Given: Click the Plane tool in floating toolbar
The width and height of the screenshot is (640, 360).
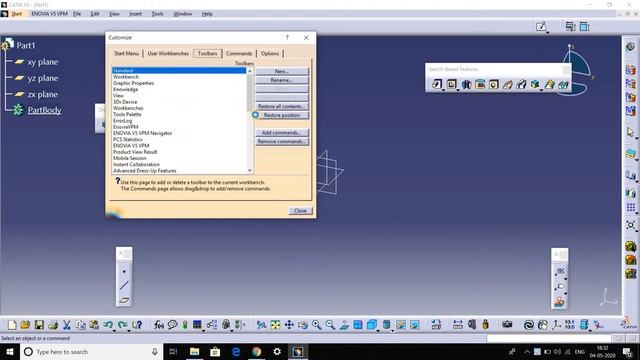Looking at the screenshot, I should [x=124, y=300].
